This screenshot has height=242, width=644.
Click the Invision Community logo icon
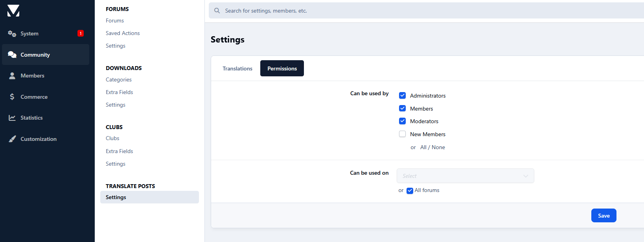(x=13, y=11)
